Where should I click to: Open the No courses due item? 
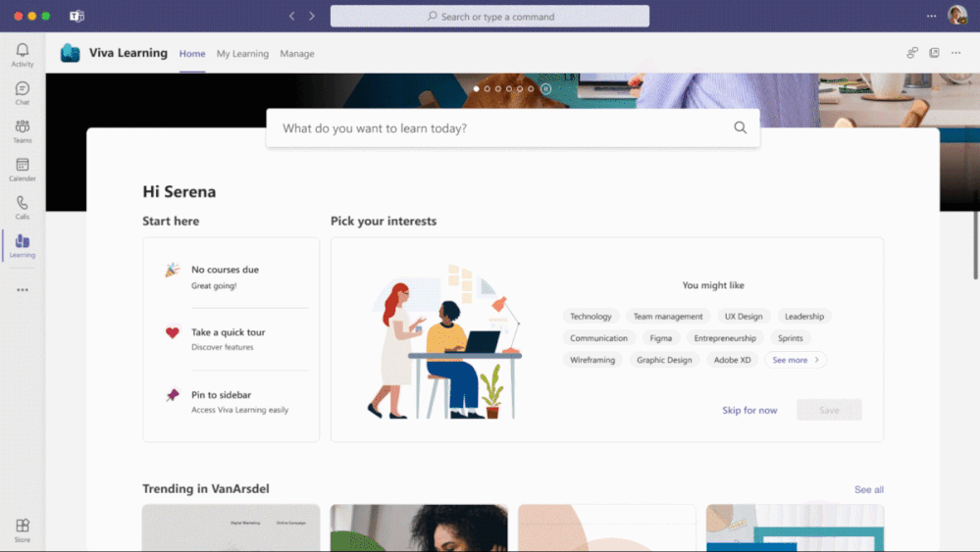tap(237, 276)
